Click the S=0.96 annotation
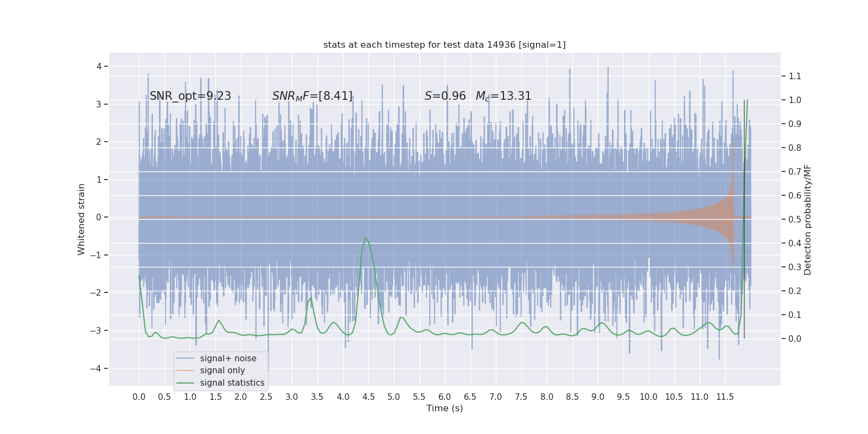Image resolution: width=868 pixels, height=434 pixels. pyautogui.click(x=445, y=96)
